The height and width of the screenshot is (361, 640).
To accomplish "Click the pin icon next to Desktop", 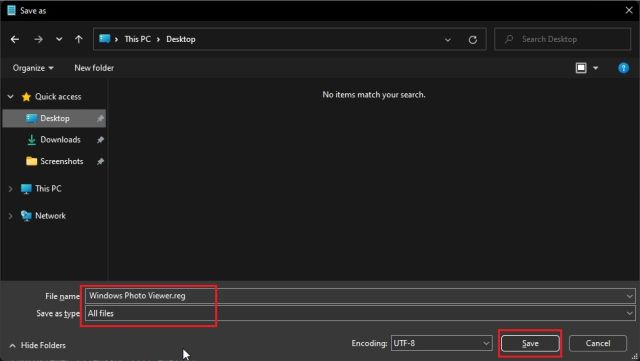I will (100, 119).
